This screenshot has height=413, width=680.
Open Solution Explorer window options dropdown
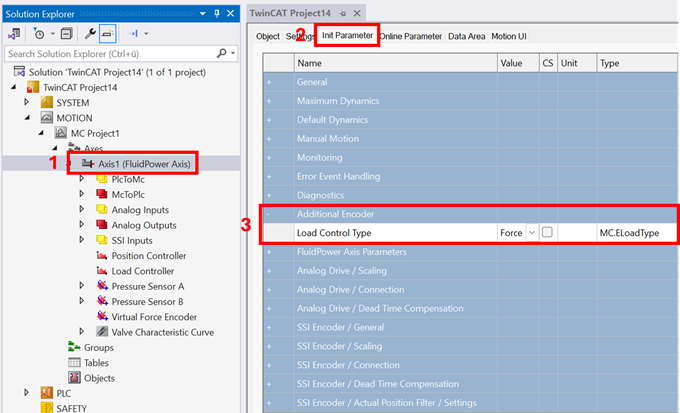point(203,14)
